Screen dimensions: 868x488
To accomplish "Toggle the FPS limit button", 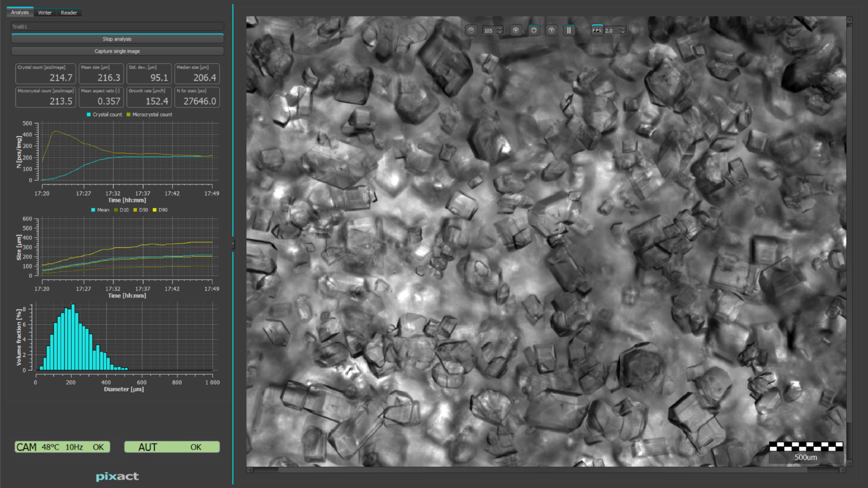I will (x=597, y=31).
